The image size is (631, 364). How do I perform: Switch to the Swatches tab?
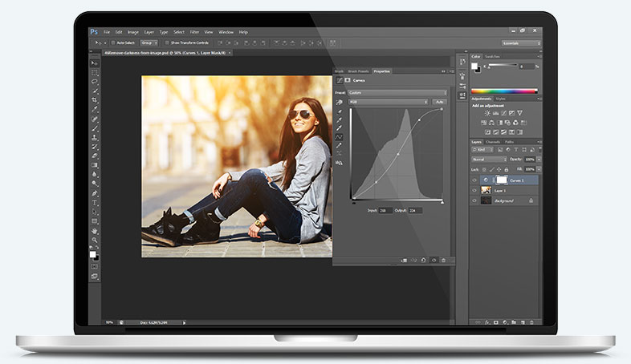(x=492, y=57)
